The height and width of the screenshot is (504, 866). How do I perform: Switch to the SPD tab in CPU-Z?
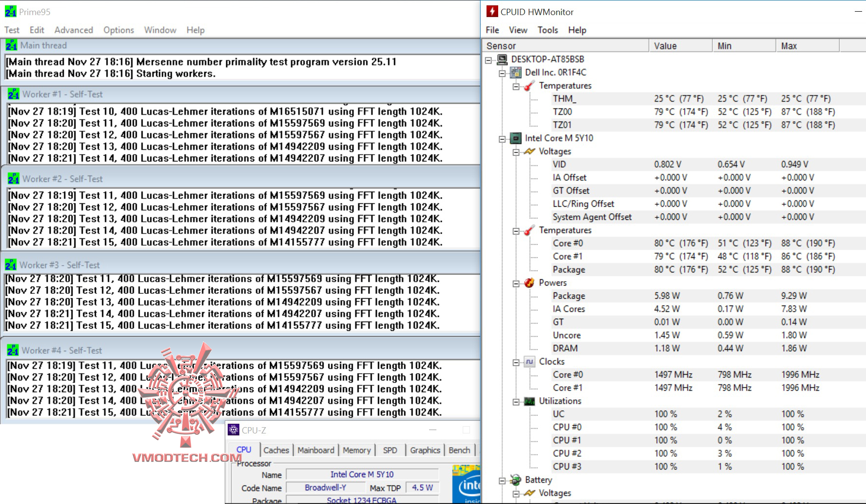click(x=390, y=450)
